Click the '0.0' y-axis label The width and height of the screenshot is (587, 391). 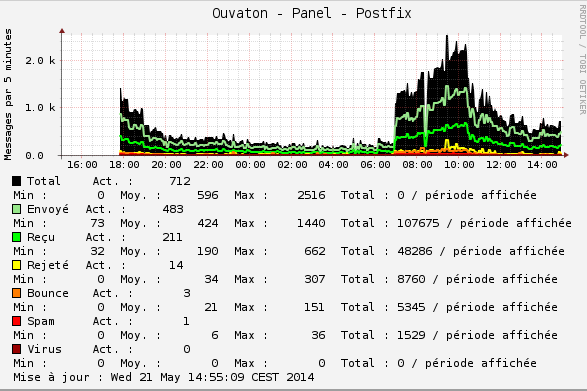tap(34, 155)
